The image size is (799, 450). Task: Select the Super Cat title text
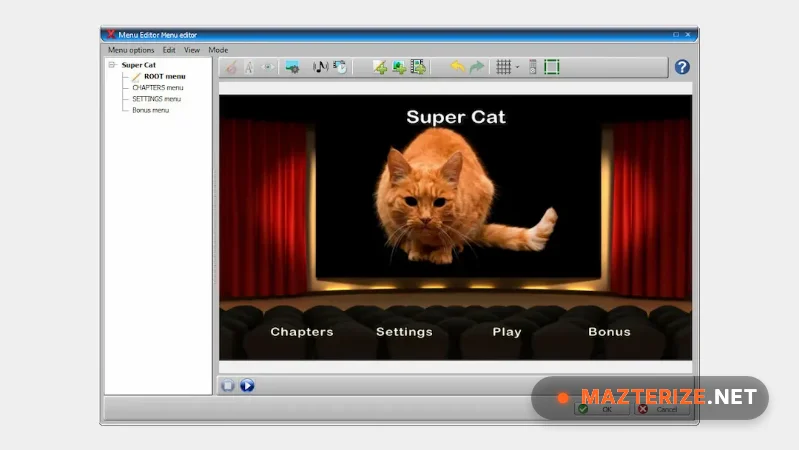[x=456, y=117]
